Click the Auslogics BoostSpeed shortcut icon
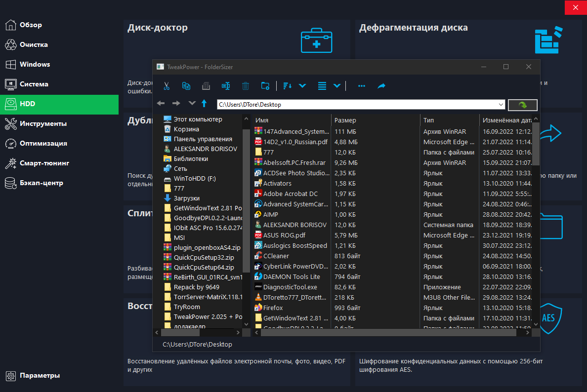 pyautogui.click(x=258, y=245)
